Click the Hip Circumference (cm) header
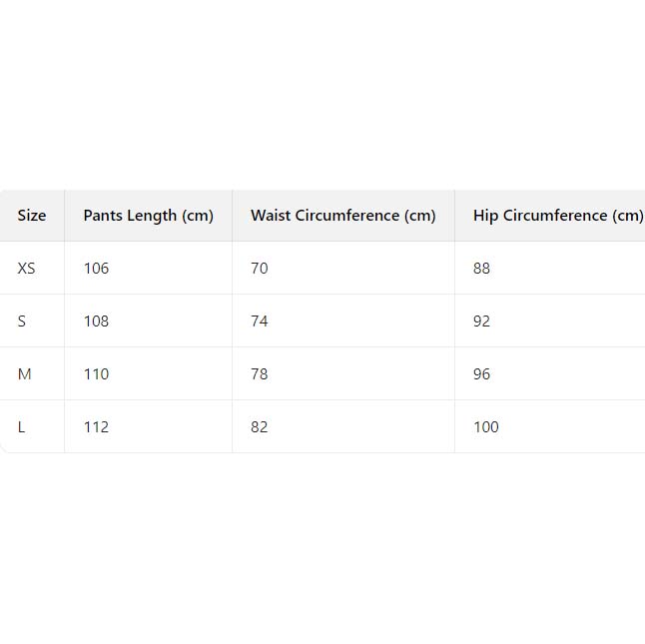 tap(557, 216)
